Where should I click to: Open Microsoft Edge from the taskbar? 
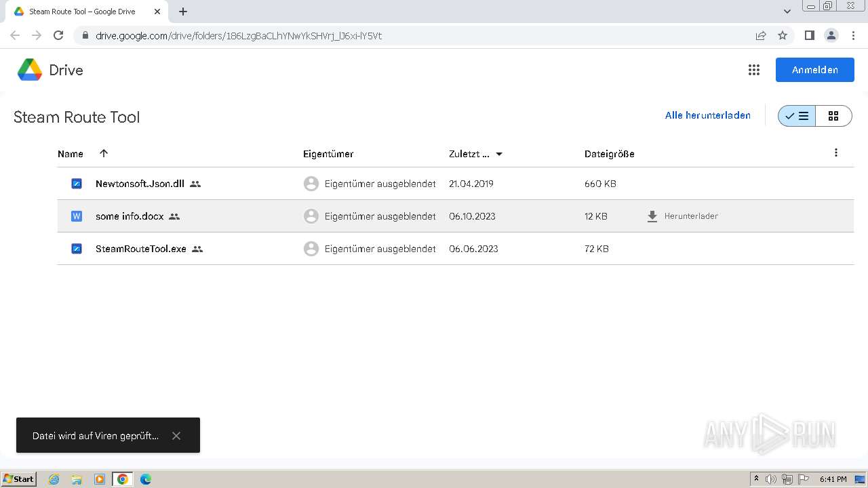point(145,479)
